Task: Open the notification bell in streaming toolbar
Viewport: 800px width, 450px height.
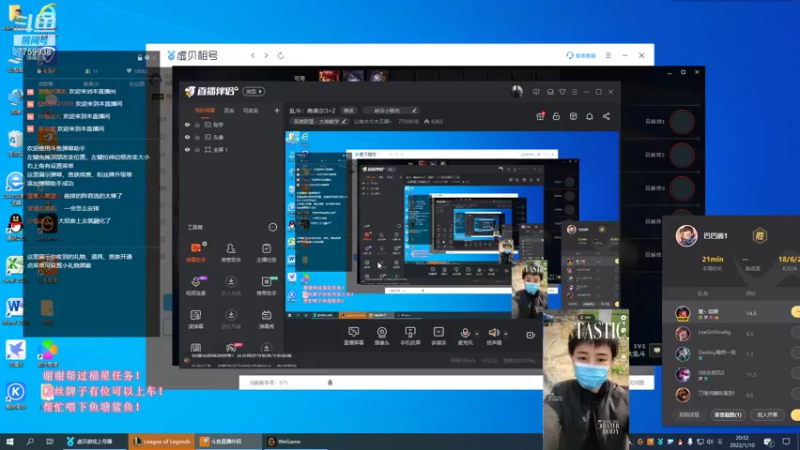Action: pyautogui.click(x=589, y=116)
